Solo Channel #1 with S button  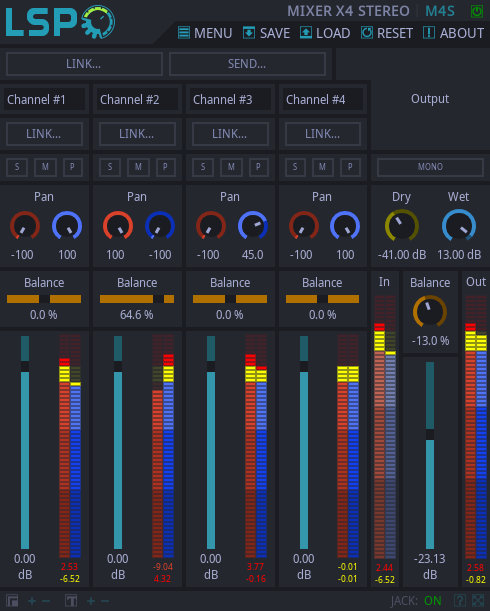(17, 167)
